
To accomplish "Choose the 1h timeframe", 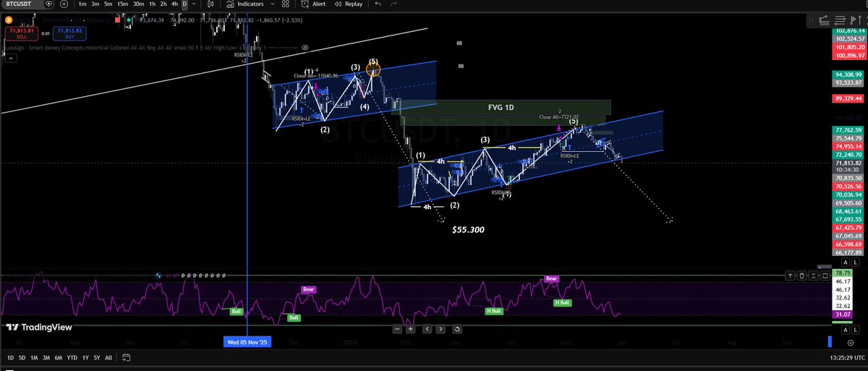I will point(152,4).
